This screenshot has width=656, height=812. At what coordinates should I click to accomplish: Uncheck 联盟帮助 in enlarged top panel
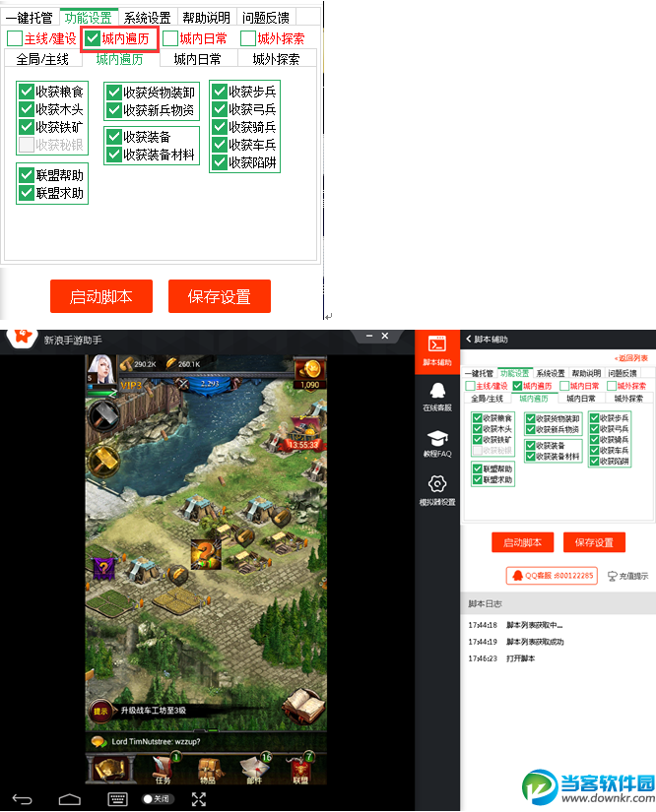[27, 175]
